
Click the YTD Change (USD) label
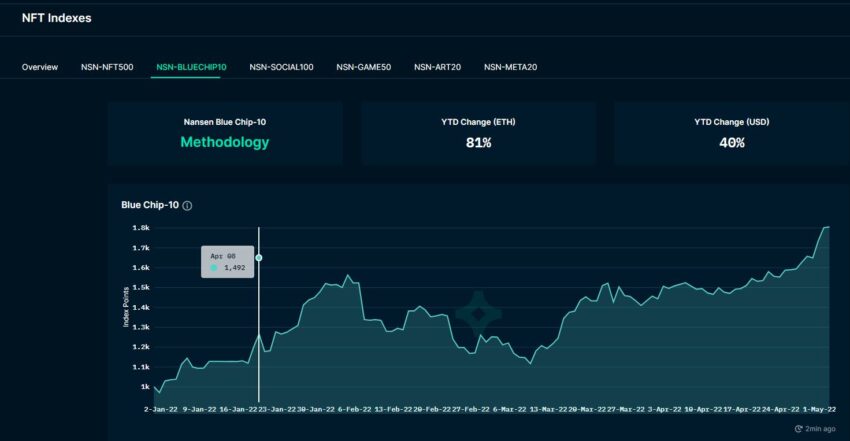[731, 122]
